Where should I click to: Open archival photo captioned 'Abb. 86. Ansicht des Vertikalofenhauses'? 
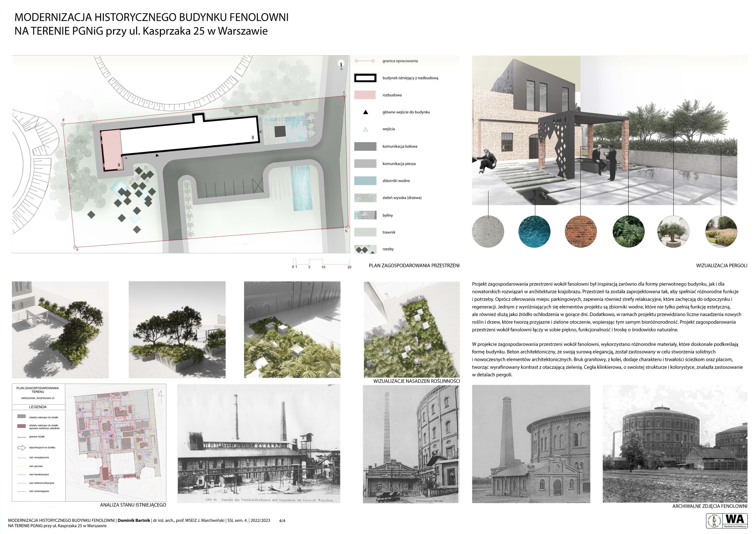(x=258, y=444)
